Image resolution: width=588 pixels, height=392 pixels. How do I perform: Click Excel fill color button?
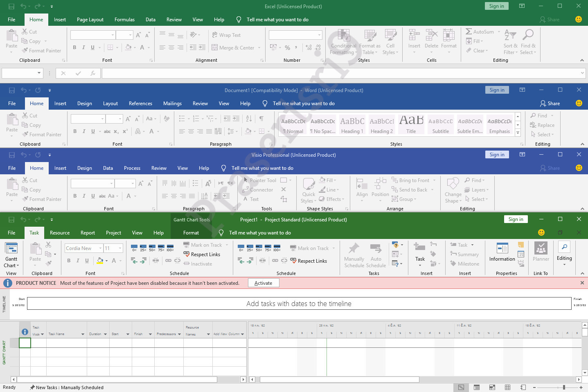(128, 47)
